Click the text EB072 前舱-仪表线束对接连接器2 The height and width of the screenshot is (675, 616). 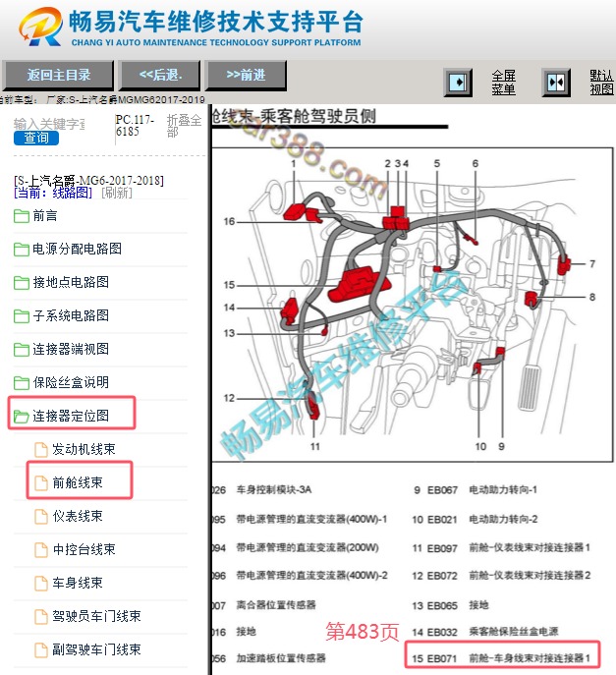(x=508, y=576)
